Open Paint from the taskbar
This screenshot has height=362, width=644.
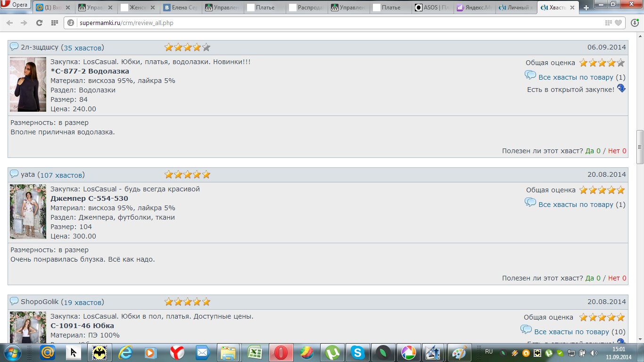click(459, 352)
